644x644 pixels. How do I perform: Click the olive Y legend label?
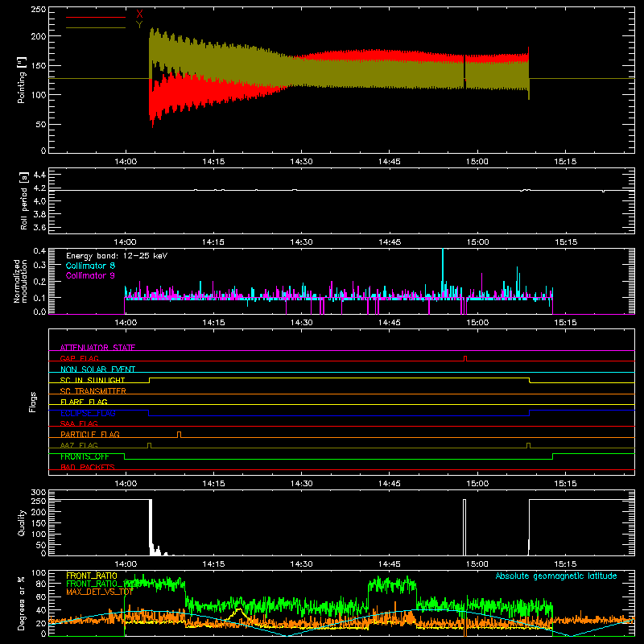[x=139, y=25]
